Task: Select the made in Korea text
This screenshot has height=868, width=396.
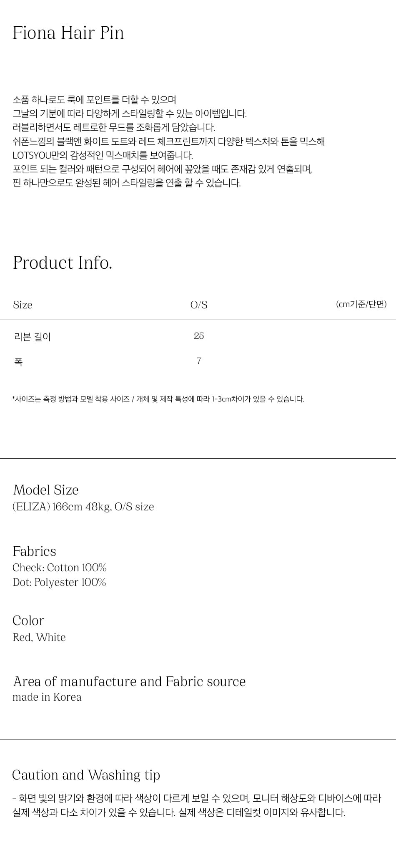Action: 47,697
